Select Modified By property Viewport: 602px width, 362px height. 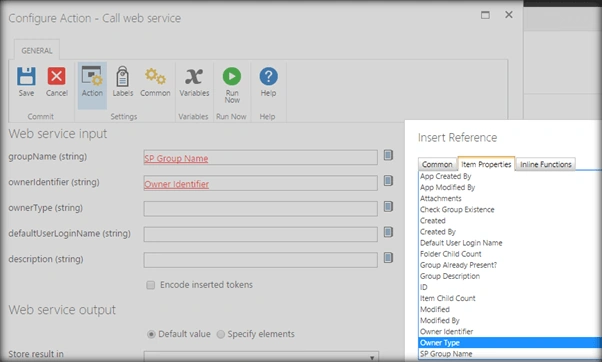tap(440, 321)
